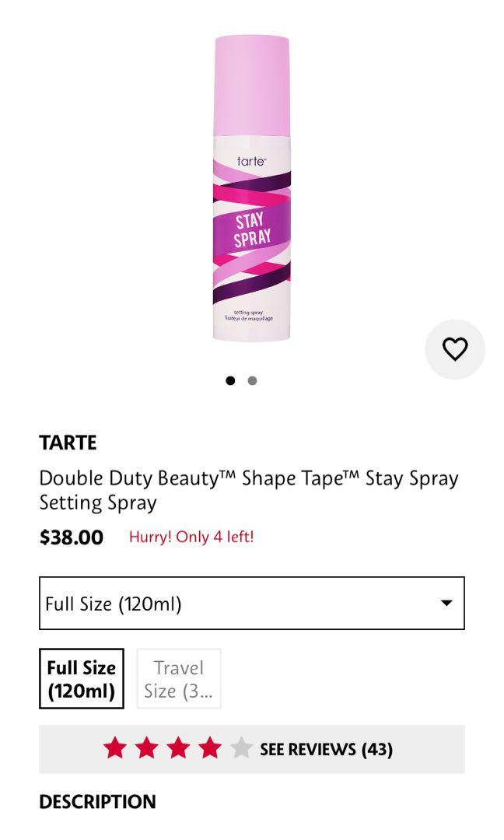Select the first carousel indicator dot

coord(230,382)
